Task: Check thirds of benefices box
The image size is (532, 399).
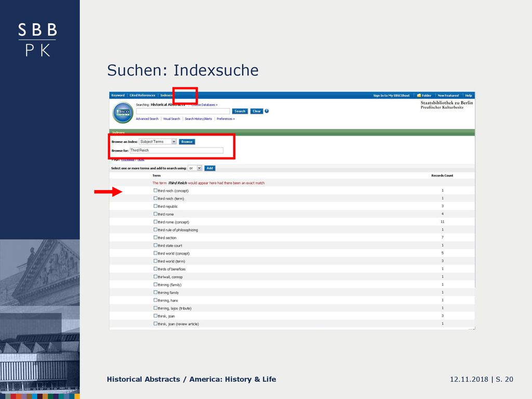Action: [155, 269]
